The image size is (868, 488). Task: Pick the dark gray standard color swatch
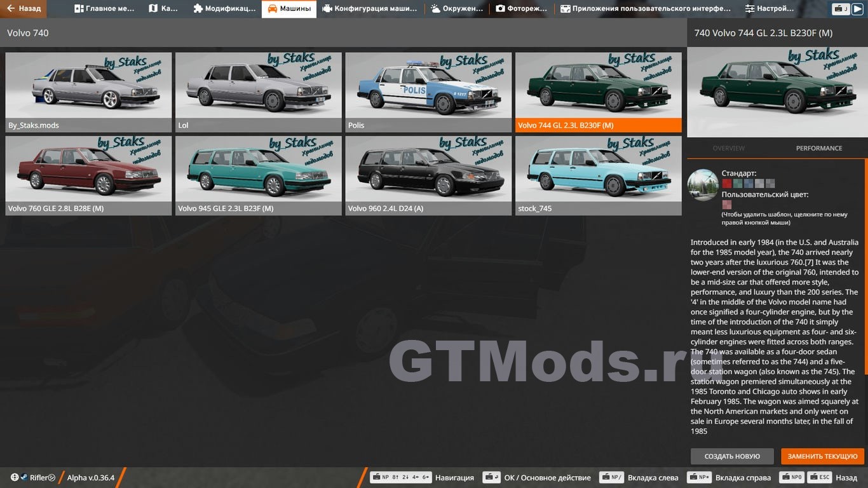click(x=770, y=184)
